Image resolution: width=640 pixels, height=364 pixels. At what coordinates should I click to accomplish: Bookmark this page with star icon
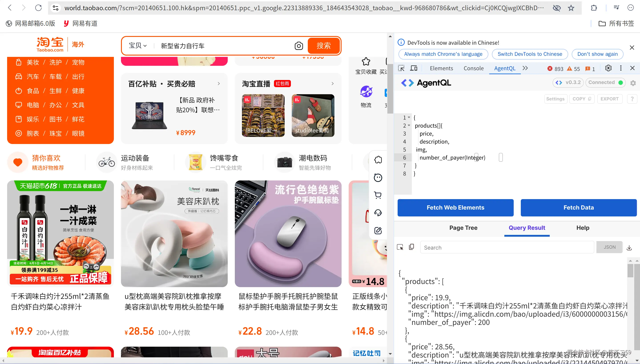(571, 8)
